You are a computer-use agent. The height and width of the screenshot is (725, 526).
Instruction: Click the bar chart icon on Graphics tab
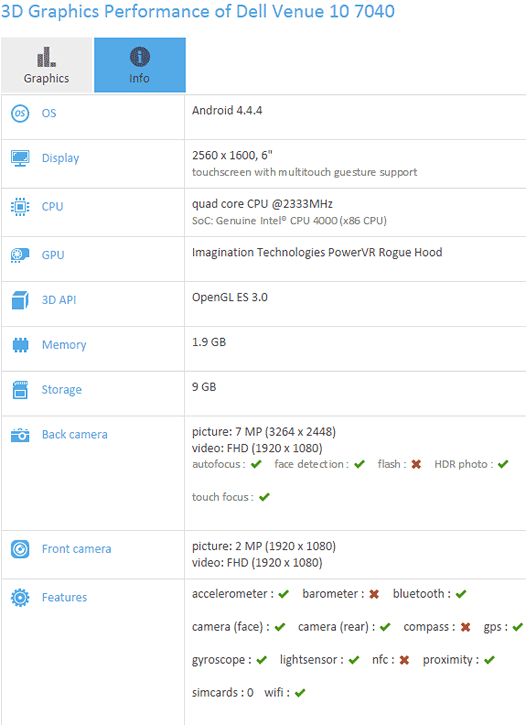tap(46, 56)
